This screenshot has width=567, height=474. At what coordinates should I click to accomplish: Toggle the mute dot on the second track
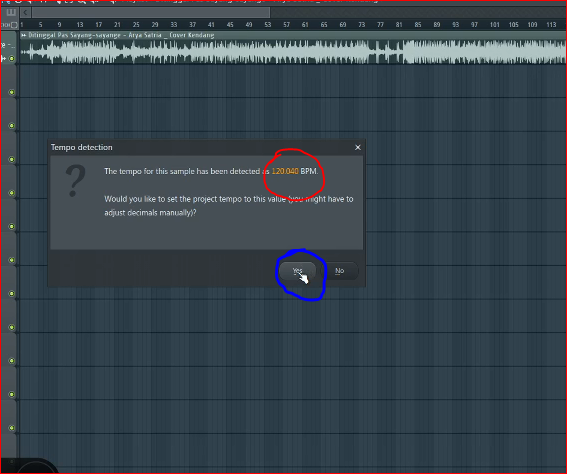coord(12,92)
